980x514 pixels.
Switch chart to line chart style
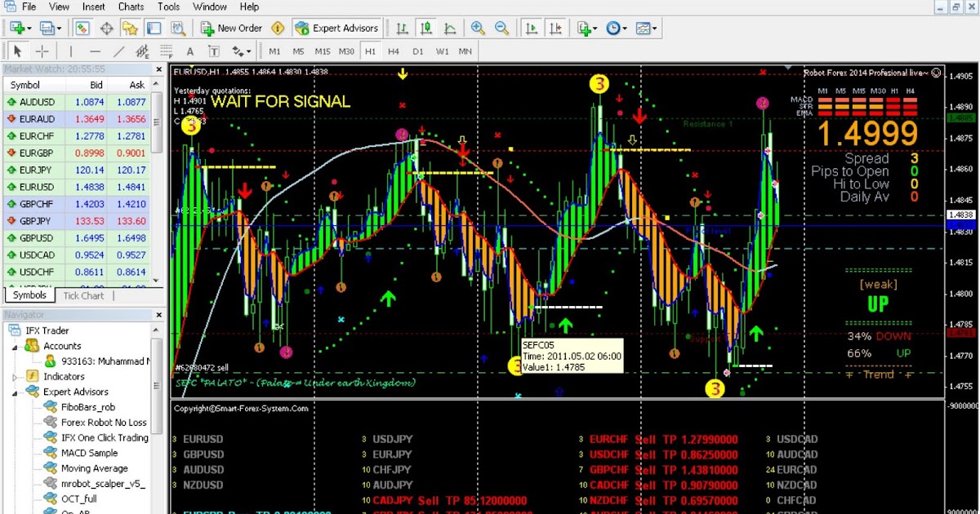(x=449, y=29)
